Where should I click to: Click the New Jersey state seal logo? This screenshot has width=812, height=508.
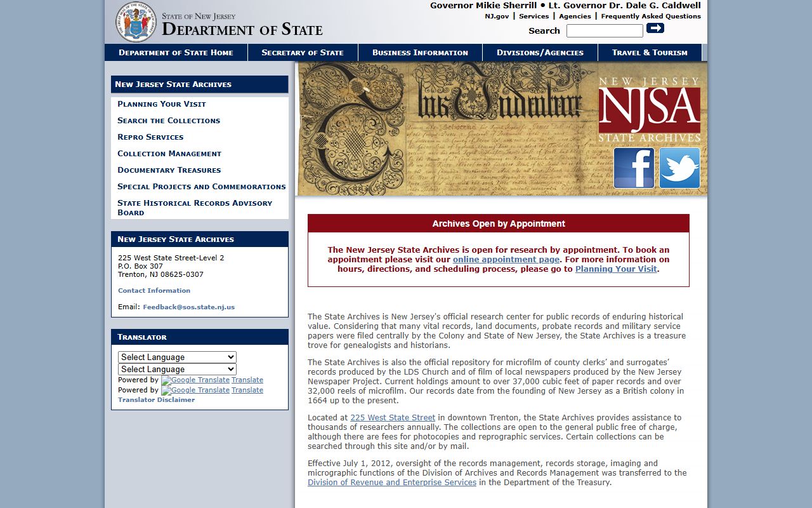click(136, 22)
